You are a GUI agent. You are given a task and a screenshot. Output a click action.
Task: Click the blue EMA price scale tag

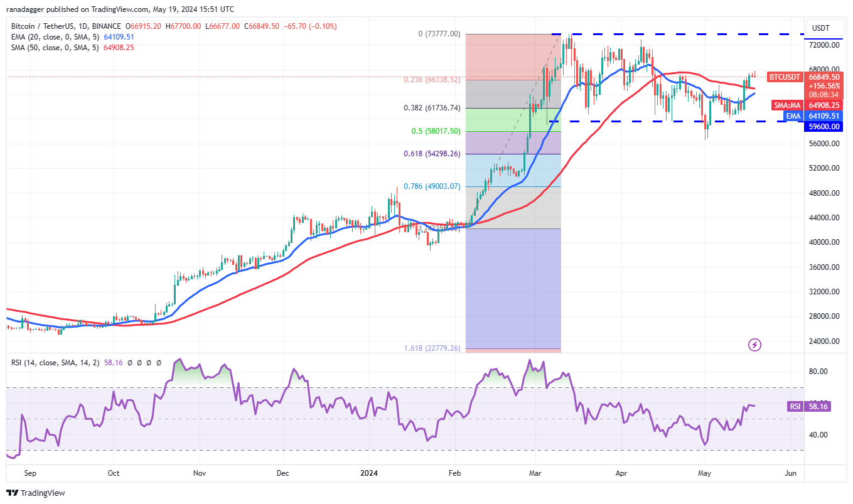click(794, 115)
